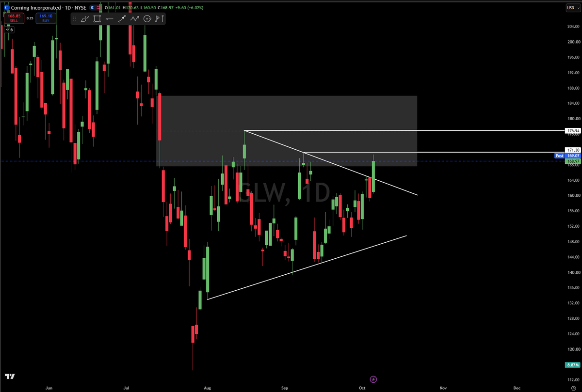582x392 pixels.
Task: Click the 8.87M volume label
Action: point(573,364)
